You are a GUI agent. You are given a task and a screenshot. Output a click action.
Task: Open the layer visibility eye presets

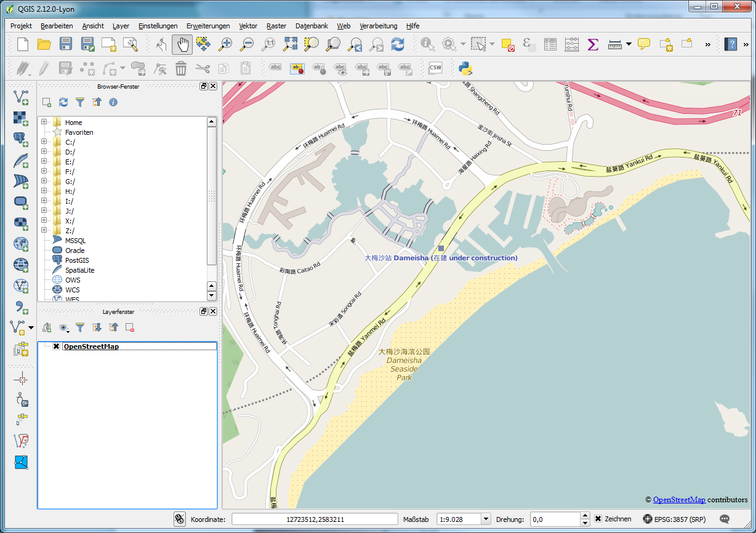[x=64, y=327]
